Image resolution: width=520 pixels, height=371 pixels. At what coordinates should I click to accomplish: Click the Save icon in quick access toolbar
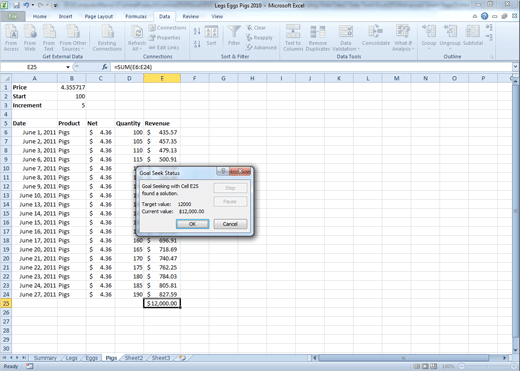16,5
